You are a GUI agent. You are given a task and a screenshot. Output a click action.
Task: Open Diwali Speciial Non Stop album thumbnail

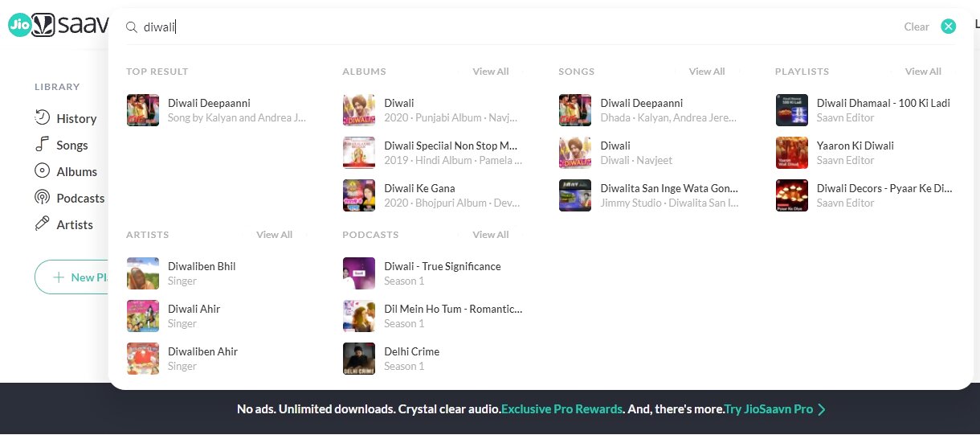[x=359, y=153]
